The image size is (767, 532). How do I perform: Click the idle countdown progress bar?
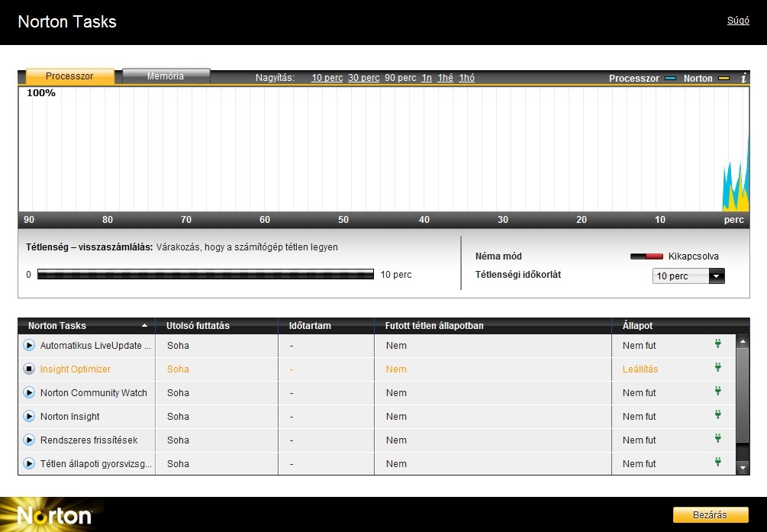205,274
